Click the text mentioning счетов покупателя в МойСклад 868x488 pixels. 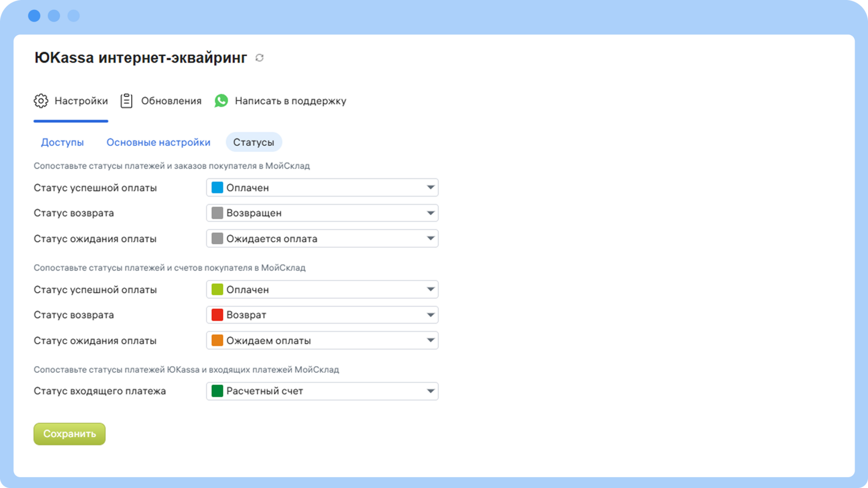click(x=169, y=267)
